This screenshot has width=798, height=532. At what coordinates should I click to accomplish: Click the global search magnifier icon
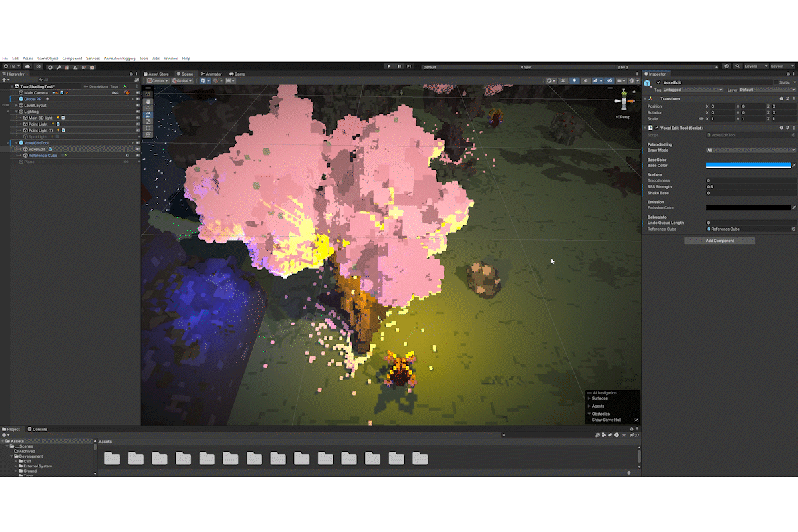[738, 66]
